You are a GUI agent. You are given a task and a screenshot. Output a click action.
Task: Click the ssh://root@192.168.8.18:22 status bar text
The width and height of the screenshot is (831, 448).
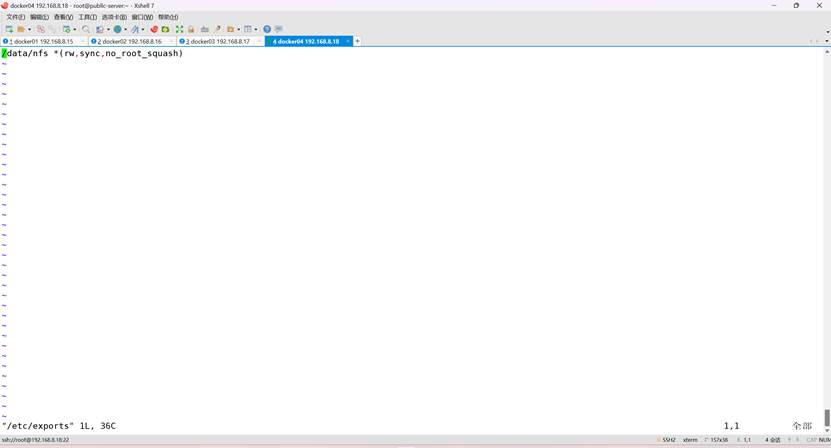click(x=36, y=440)
